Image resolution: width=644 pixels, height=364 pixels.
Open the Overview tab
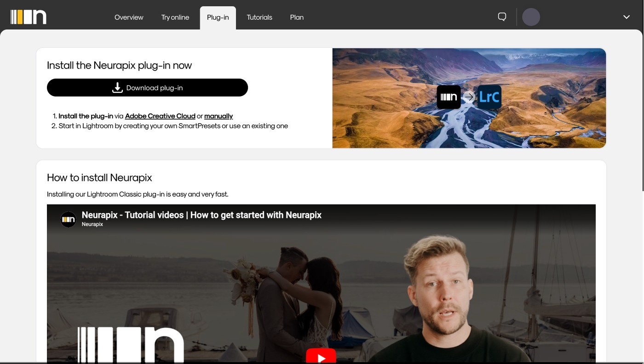point(129,17)
